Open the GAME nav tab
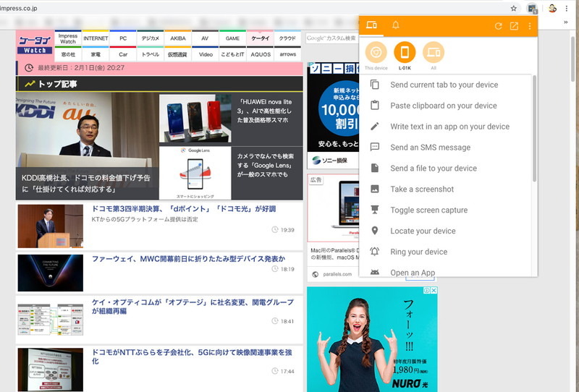This screenshot has width=579, height=392. click(x=232, y=38)
